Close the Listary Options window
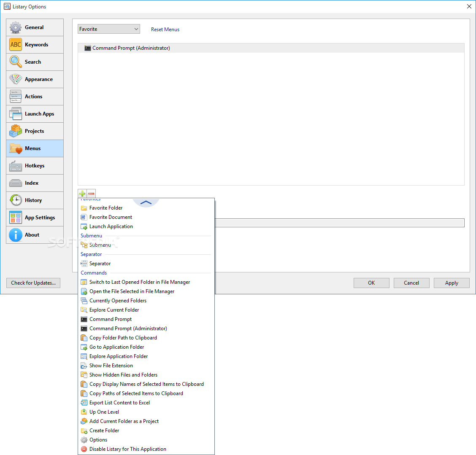This screenshot has height=455, width=476. [469, 6]
